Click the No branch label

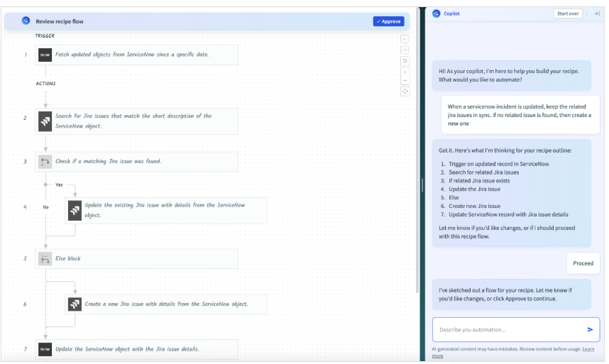(46, 207)
